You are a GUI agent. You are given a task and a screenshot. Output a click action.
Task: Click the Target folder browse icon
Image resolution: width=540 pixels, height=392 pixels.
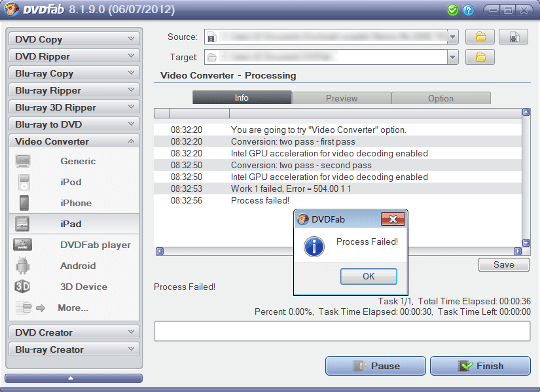[480, 58]
